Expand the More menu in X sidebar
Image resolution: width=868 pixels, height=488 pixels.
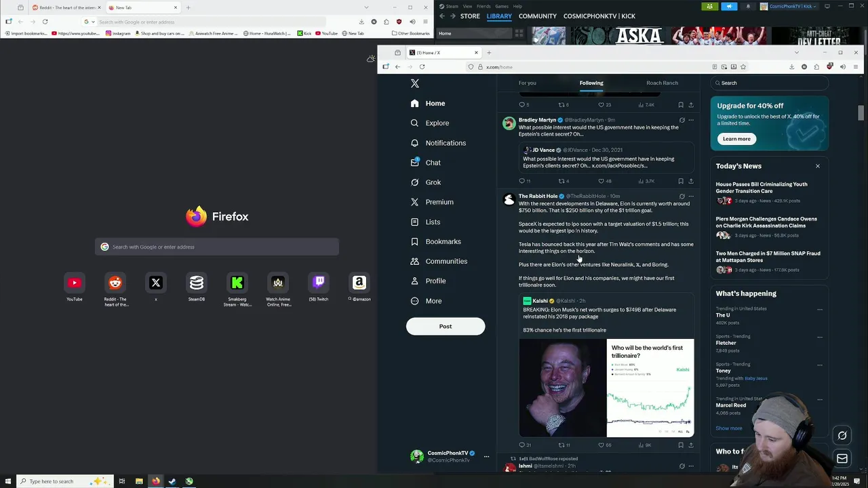pyautogui.click(x=426, y=301)
